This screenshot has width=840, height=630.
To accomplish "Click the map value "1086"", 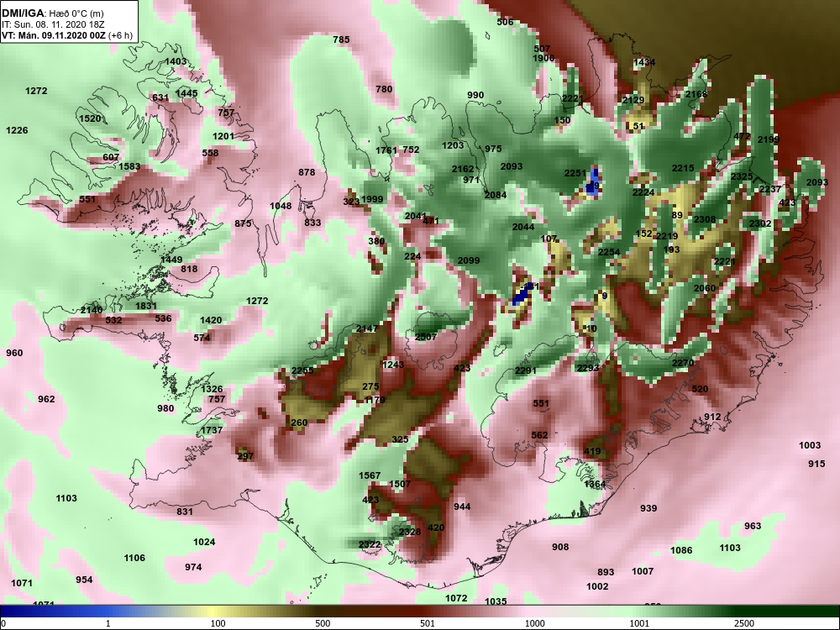I will point(681,550).
